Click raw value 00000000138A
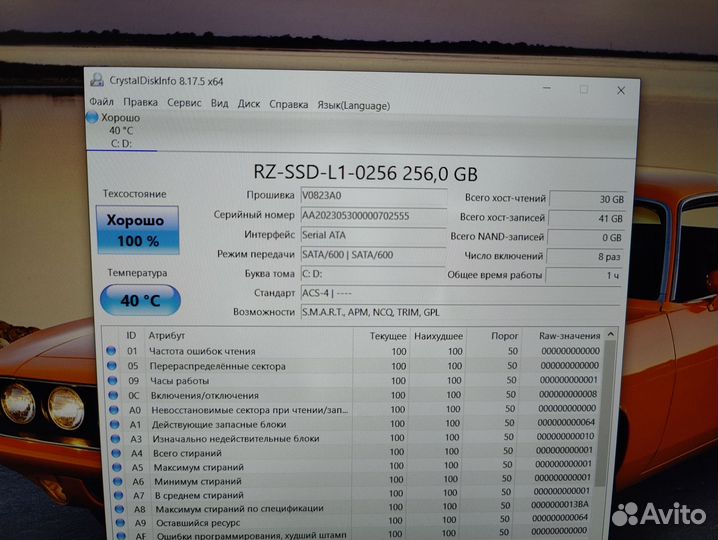718x540 pixels. 560,504
